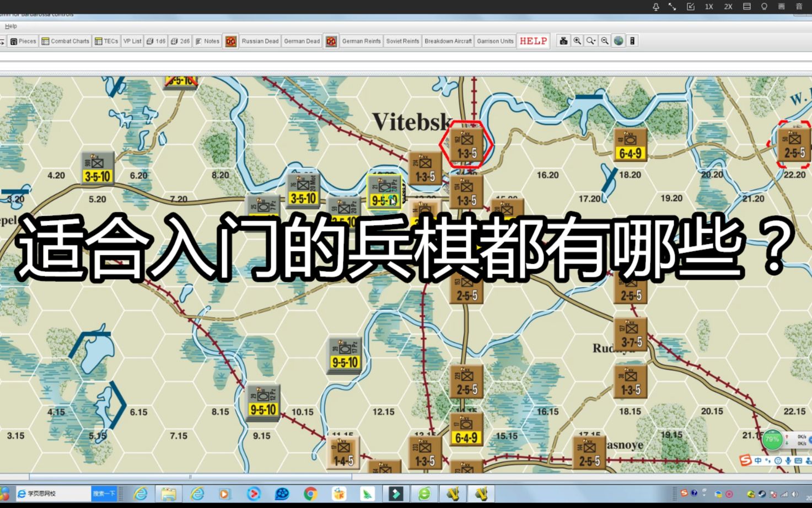Click the screen layout icon beside 2X
This screenshot has width=812, height=508.
[x=747, y=7]
